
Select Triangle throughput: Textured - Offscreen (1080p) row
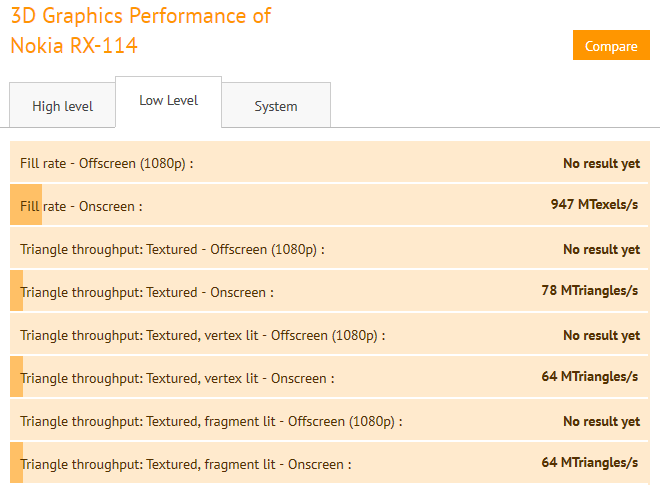(x=330, y=249)
